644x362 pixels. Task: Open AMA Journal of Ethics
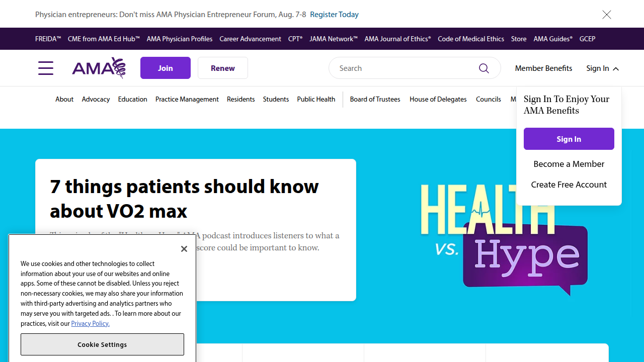point(397,39)
